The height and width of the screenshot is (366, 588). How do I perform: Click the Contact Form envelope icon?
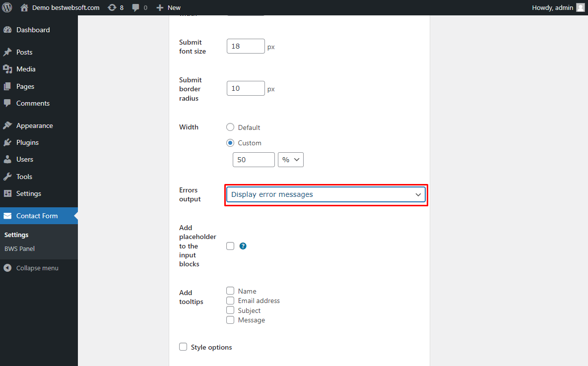click(7, 216)
